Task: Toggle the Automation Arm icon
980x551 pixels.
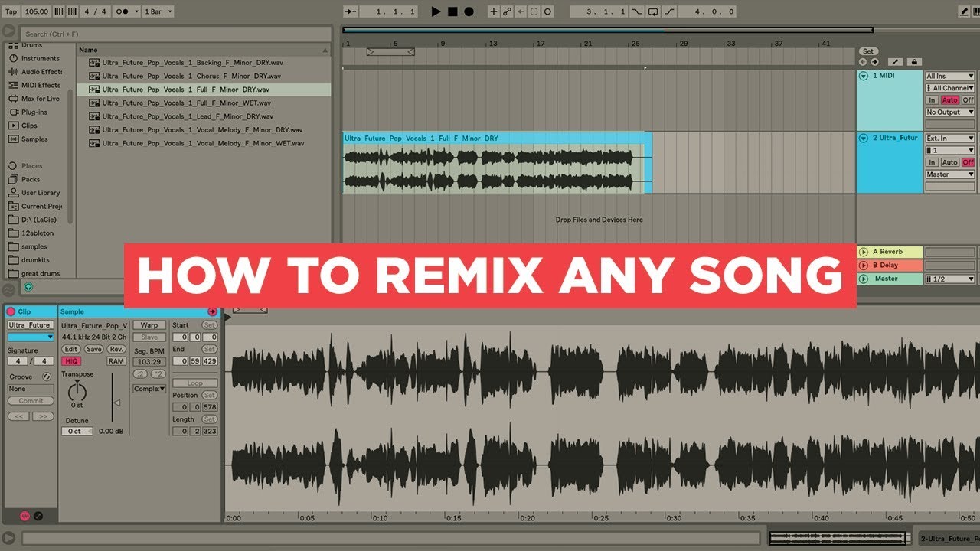Action: point(507,11)
